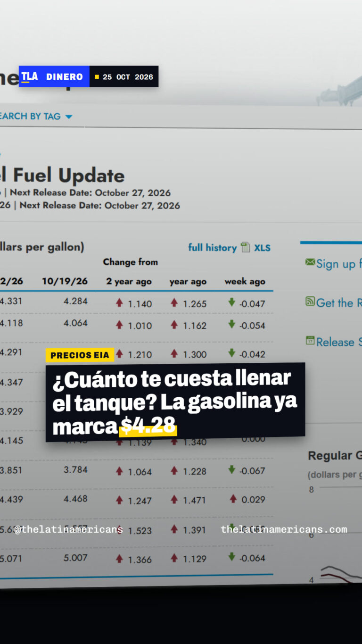Click the red up arrow beside 0.029
362x644 pixels.
[x=233, y=498]
